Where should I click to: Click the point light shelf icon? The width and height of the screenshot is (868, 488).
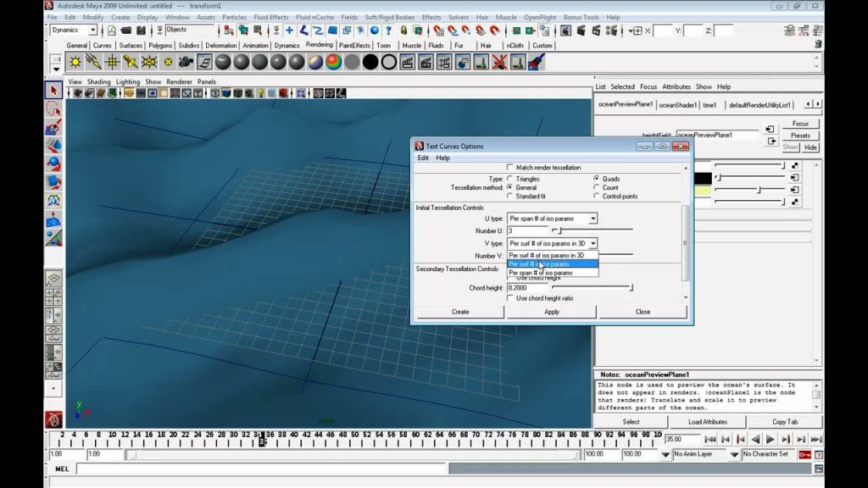(113, 62)
